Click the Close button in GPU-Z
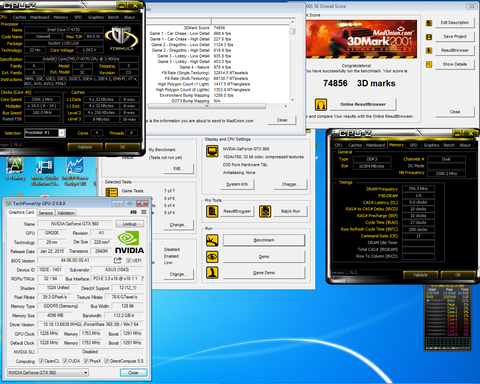 pyautogui.click(x=133, y=372)
